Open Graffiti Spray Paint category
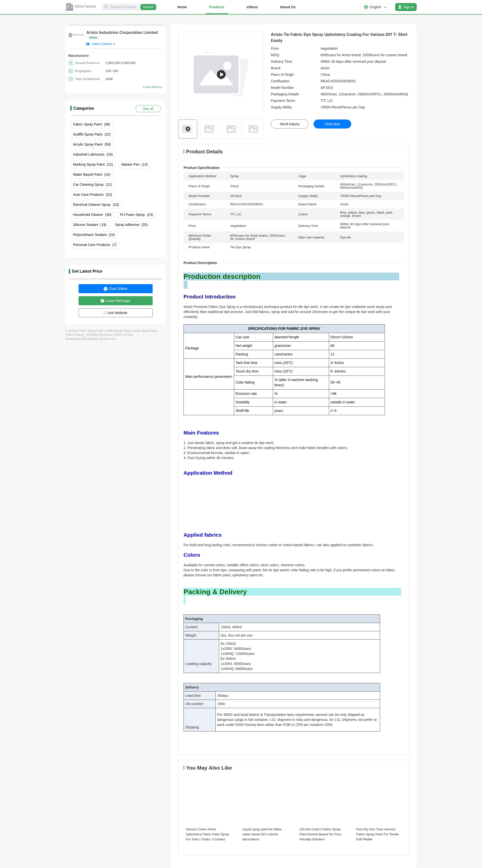482x868 pixels. tap(92, 135)
